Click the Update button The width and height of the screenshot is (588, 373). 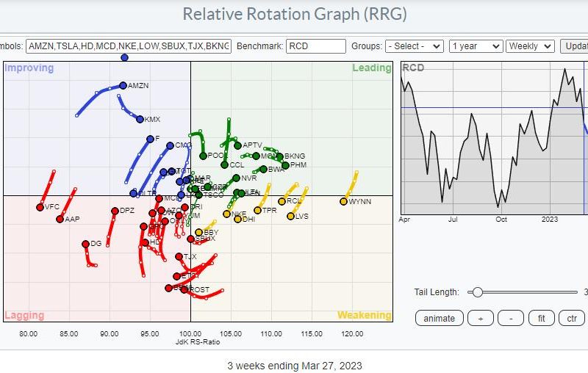click(x=574, y=46)
